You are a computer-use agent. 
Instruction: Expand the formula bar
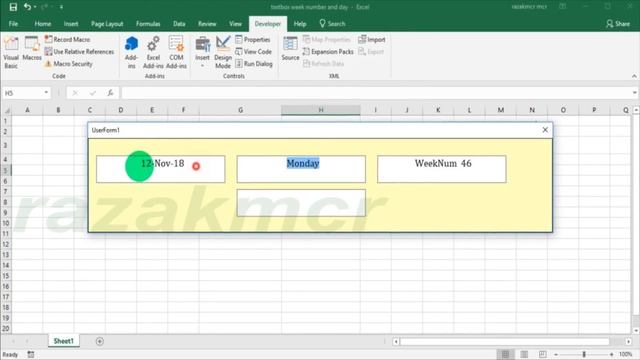tap(634, 93)
